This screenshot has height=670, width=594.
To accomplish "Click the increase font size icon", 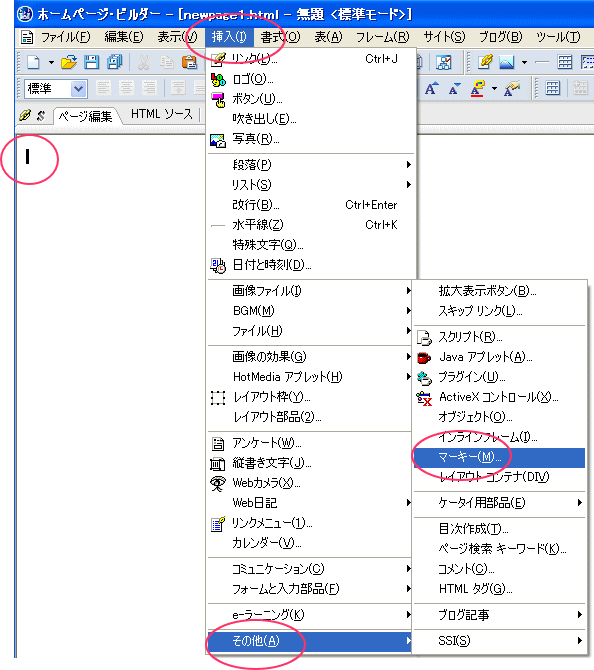I will 431,88.
